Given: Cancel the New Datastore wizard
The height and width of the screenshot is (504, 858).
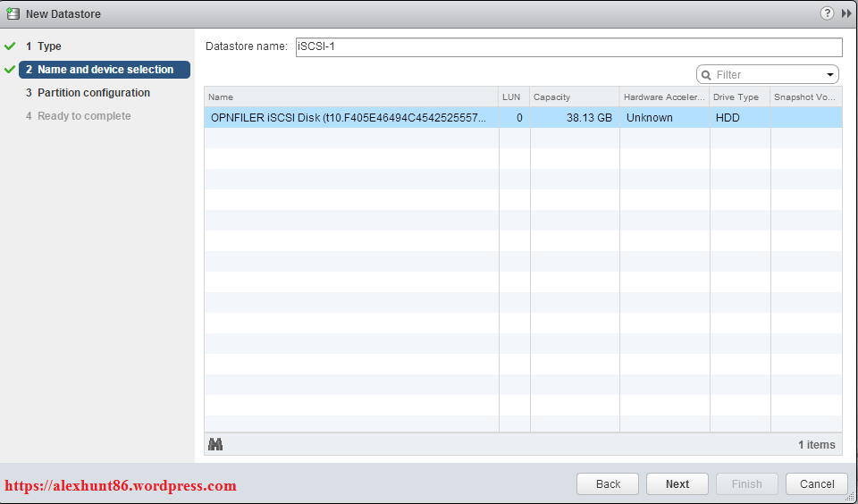Looking at the screenshot, I should pos(817,483).
